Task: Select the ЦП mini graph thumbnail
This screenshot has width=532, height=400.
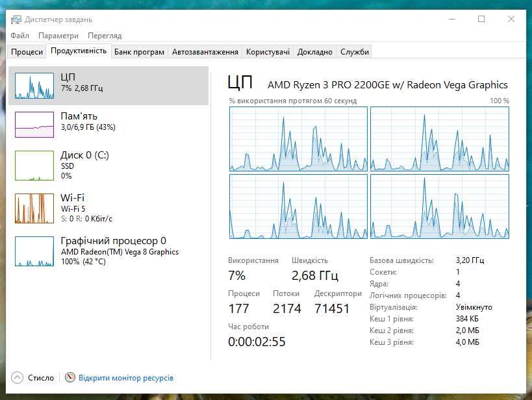Action: 34,86
